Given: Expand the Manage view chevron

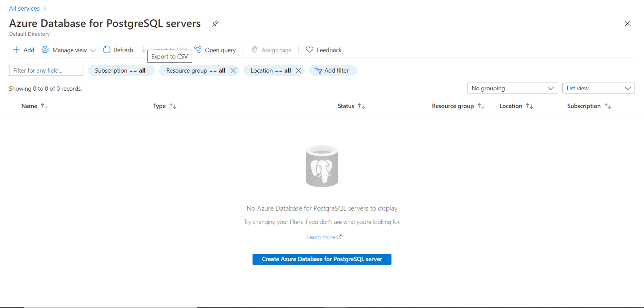Looking at the screenshot, I should (x=93, y=50).
